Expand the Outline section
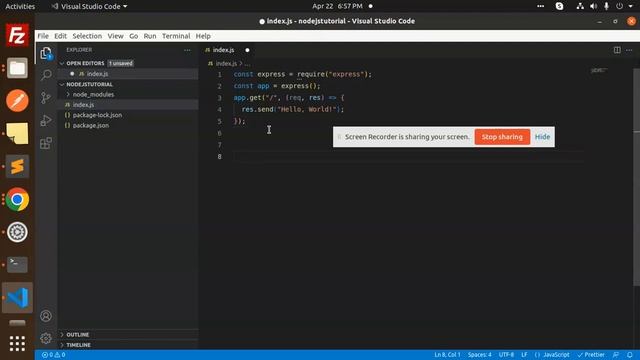The height and width of the screenshot is (360, 640). (78, 335)
